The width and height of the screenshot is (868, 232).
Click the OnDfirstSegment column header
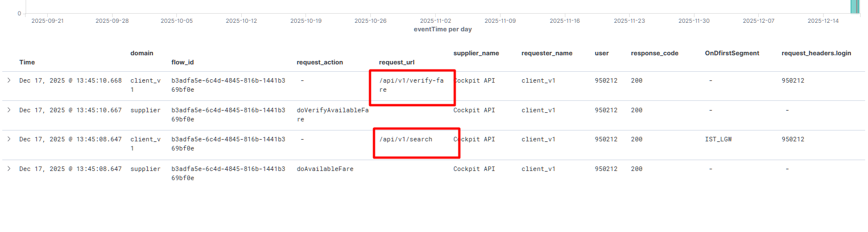(731, 53)
